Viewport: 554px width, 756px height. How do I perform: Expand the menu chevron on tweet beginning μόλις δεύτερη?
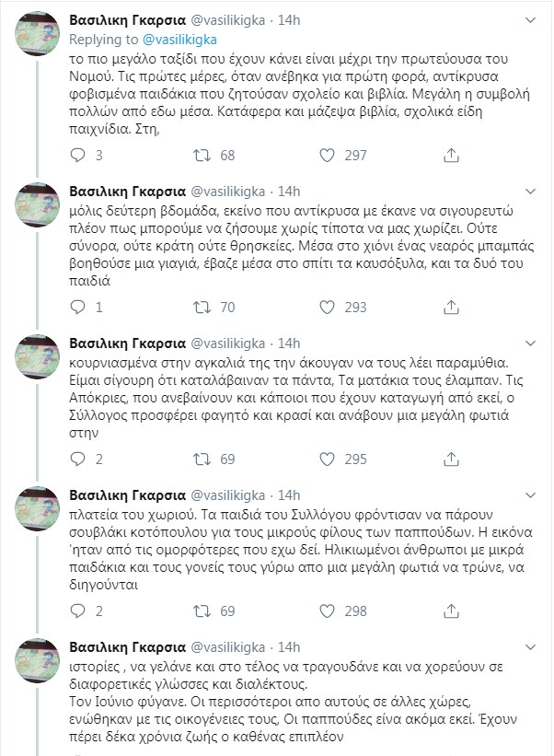530,192
